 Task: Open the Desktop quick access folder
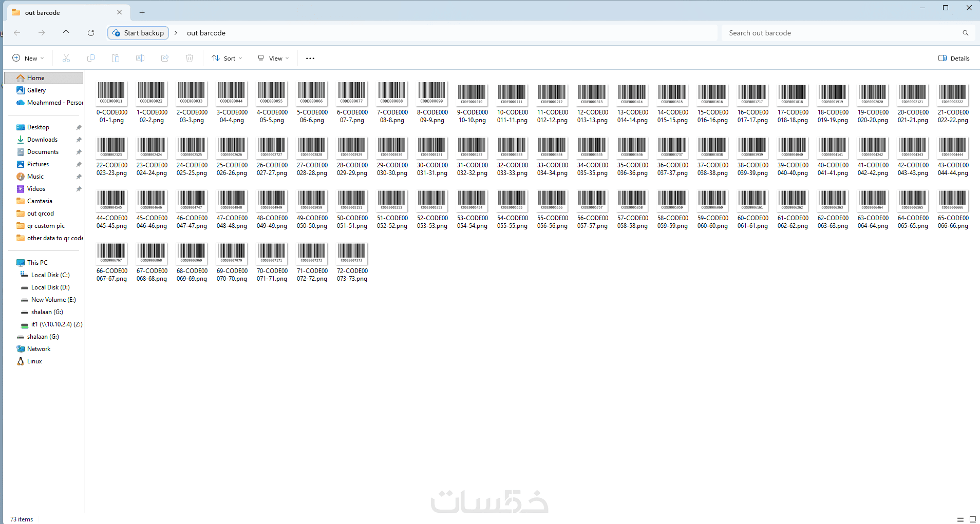click(x=38, y=127)
